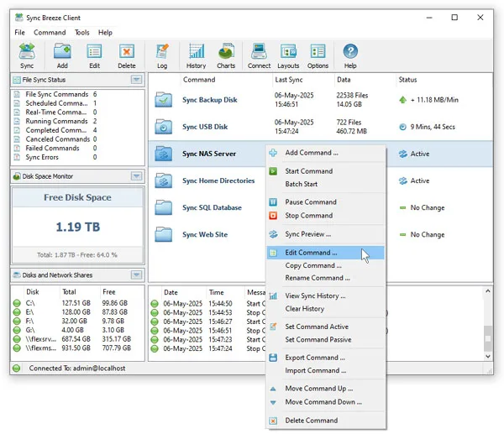Open the Options toolbar icon
Image resolution: width=504 pixels, height=434 pixels.
[x=318, y=55]
